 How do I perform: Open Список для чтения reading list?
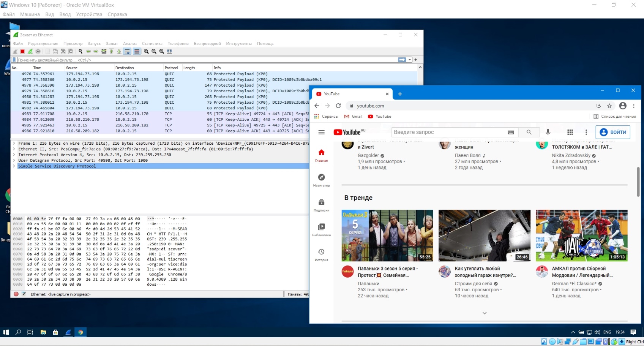(615, 117)
